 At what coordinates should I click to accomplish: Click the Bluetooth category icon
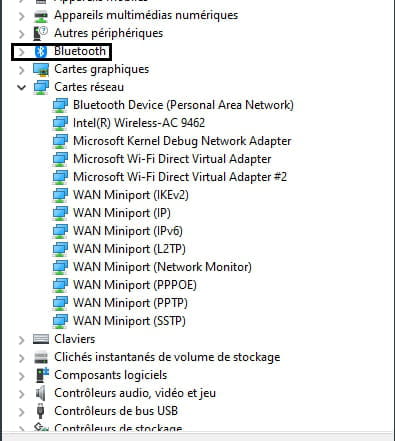tap(41, 51)
